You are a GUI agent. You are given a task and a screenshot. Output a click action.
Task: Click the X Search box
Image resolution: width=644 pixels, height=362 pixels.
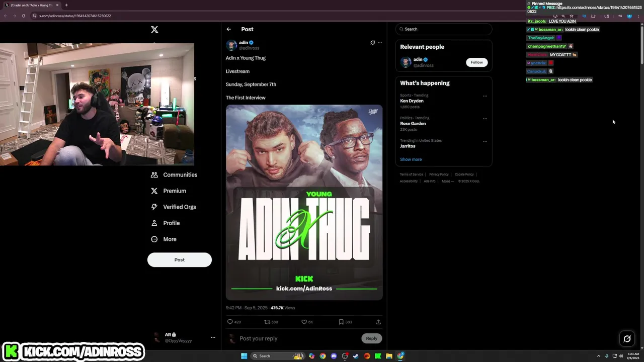coord(444,29)
